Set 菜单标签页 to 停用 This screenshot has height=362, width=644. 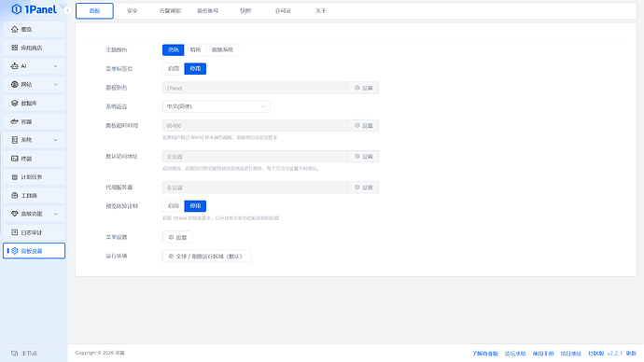pyautogui.click(x=195, y=68)
